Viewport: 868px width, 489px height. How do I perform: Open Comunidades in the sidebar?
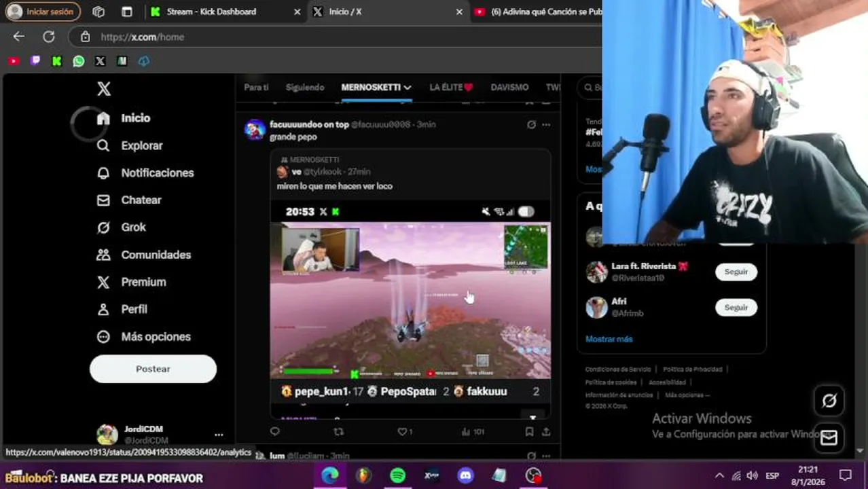[x=143, y=255]
